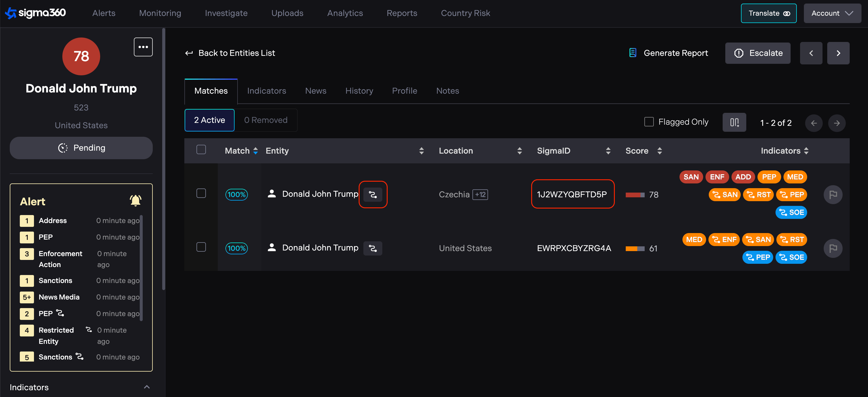
Task: Open the column settings icon near Flagged Only
Action: pyautogui.click(x=734, y=122)
